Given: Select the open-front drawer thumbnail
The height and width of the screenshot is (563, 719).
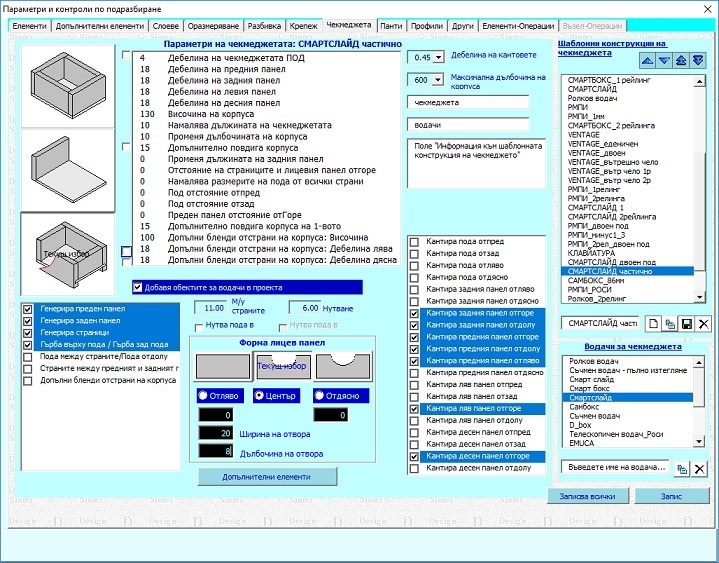Looking at the screenshot, I should 68,254.
